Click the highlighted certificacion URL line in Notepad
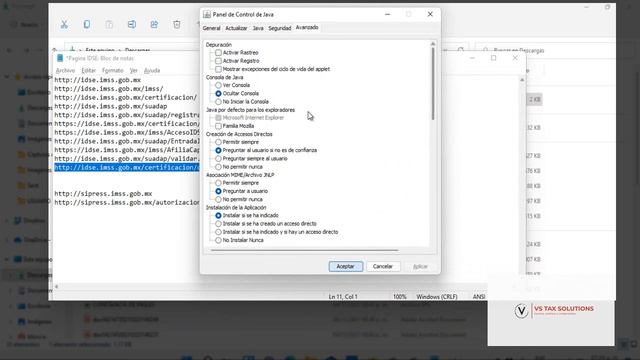 tap(127, 167)
